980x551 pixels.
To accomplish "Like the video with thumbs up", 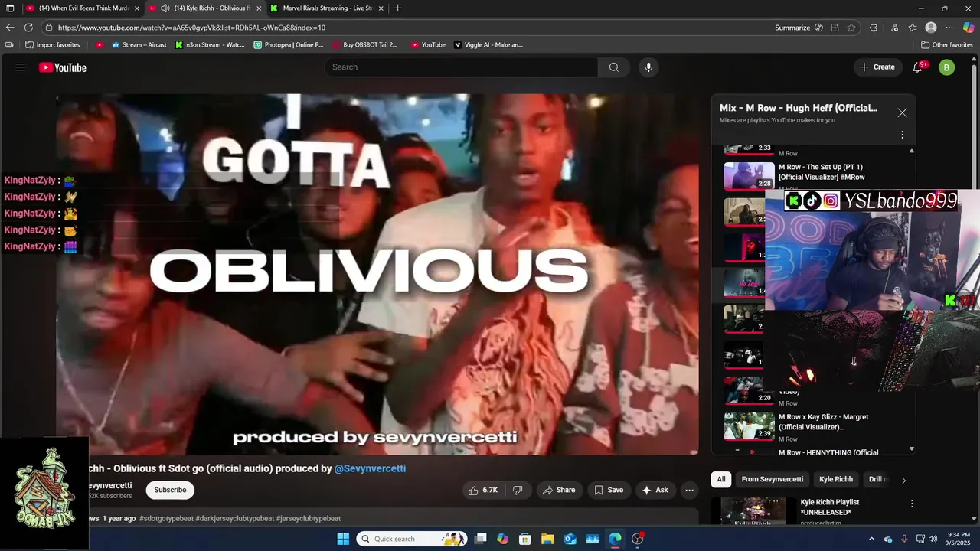I will click(x=483, y=490).
